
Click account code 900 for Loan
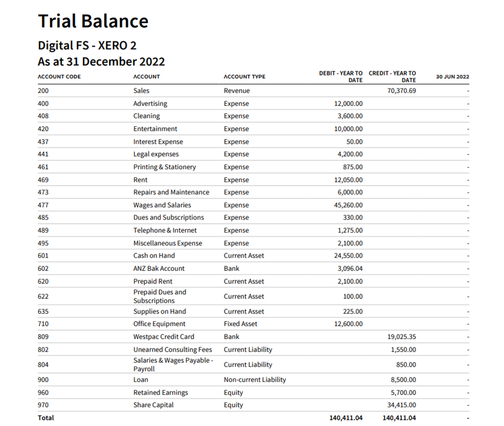(x=43, y=379)
